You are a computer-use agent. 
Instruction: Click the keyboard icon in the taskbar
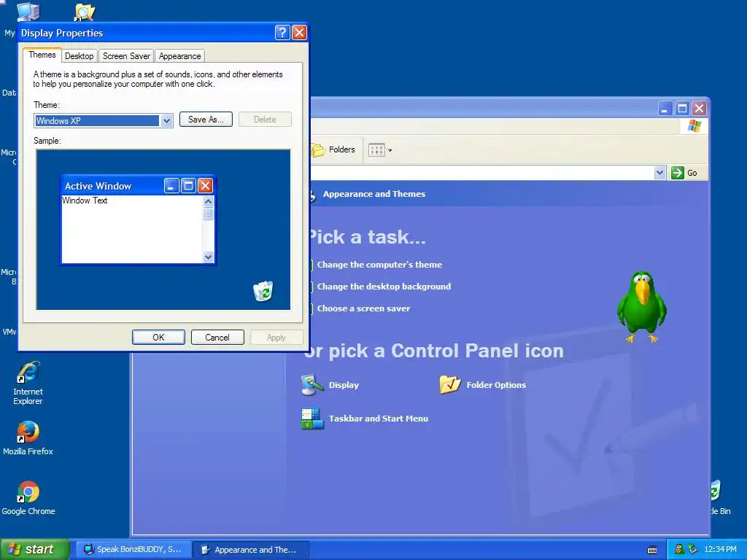(x=652, y=550)
